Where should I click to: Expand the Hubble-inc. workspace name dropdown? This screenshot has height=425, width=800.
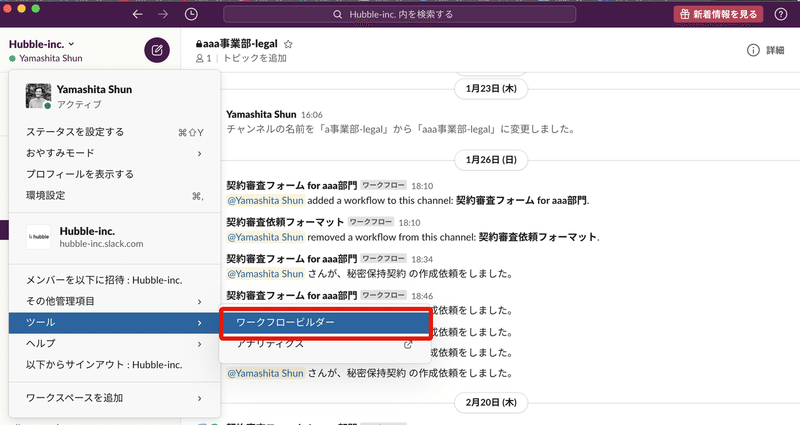coord(41,44)
